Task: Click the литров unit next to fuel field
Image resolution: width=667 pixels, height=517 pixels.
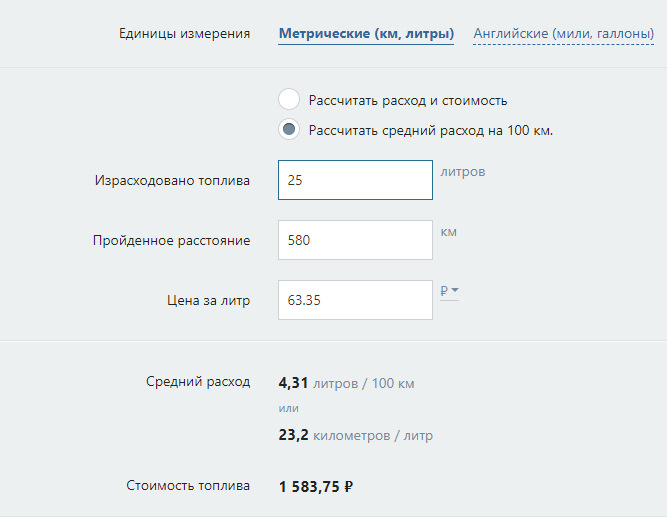Action: click(462, 172)
